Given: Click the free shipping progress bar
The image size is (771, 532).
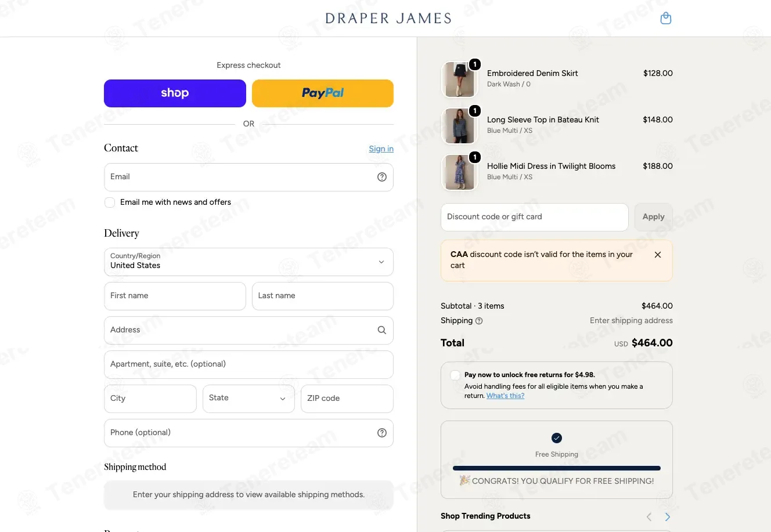Looking at the screenshot, I should [557, 468].
